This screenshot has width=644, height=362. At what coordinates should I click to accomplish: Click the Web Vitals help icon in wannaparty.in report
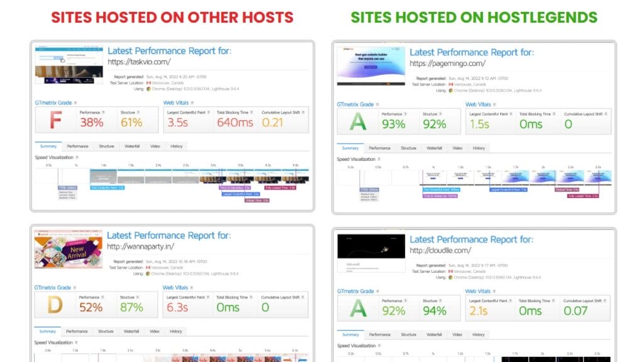[191, 288]
